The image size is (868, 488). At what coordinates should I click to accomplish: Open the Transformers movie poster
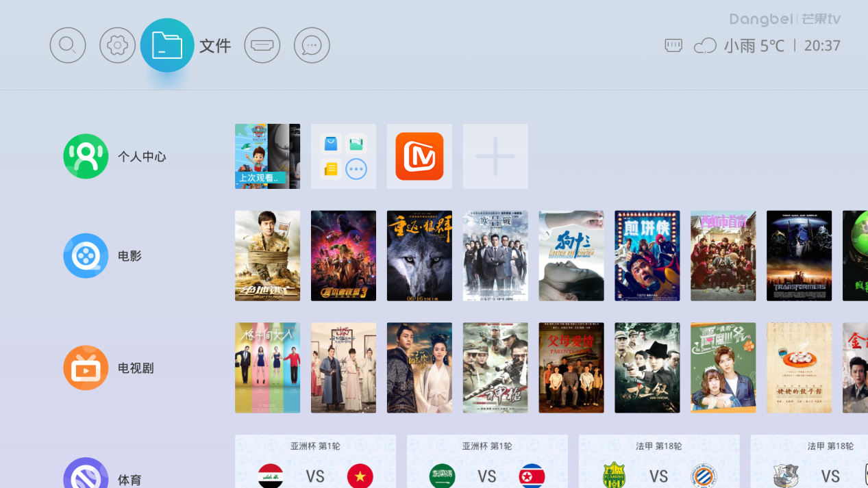coord(799,256)
